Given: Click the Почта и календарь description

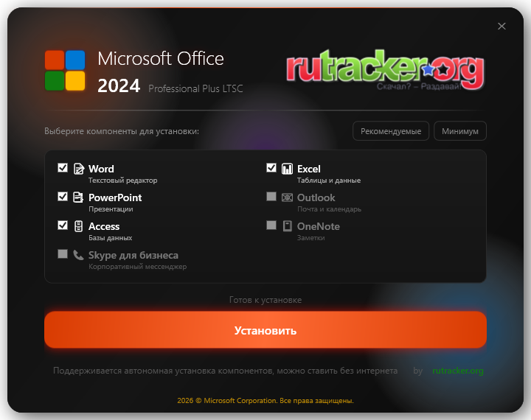Looking at the screenshot, I should [x=329, y=209].
